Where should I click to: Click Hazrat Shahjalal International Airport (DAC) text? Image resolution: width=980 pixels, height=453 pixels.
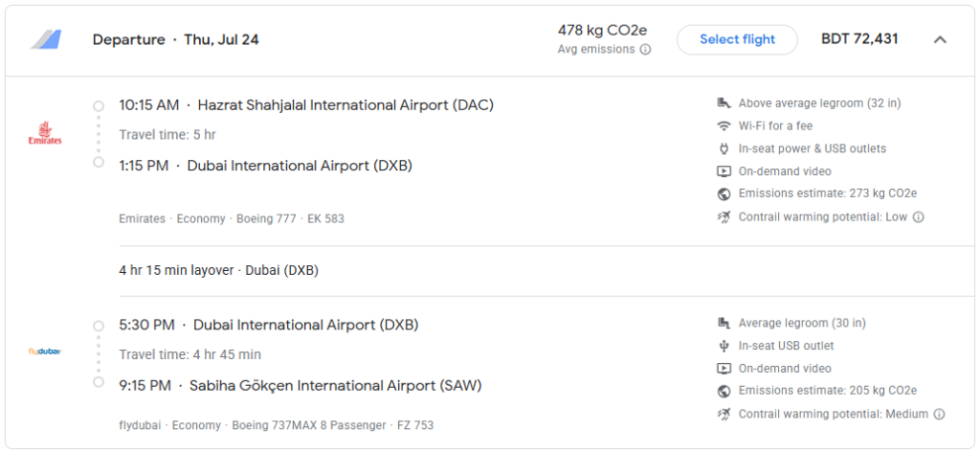[x=345, y=105]
